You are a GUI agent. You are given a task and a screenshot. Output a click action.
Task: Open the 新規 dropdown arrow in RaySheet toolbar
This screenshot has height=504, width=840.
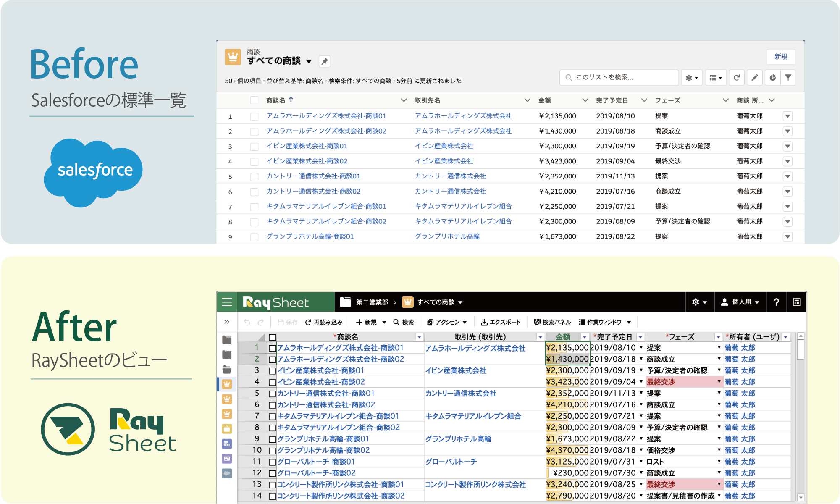(384, 322)
